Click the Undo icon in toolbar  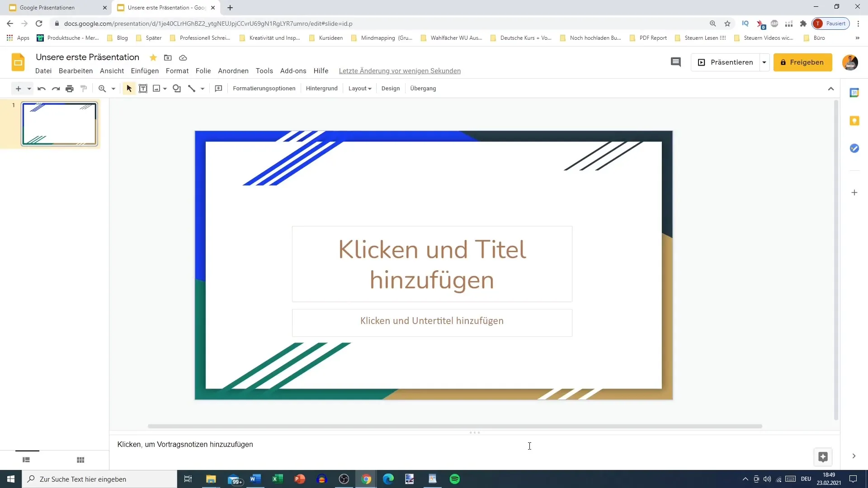41,88
